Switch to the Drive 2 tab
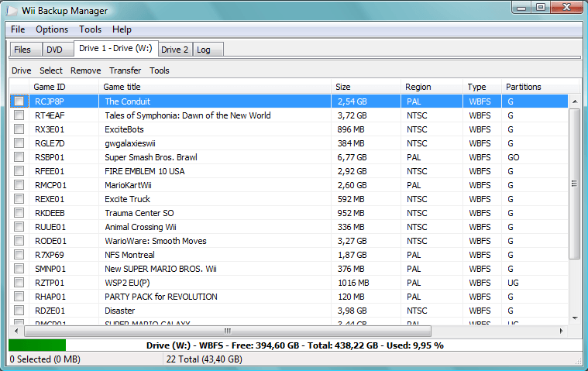This screenshot has height=371, width=588. tap(175, 50)
